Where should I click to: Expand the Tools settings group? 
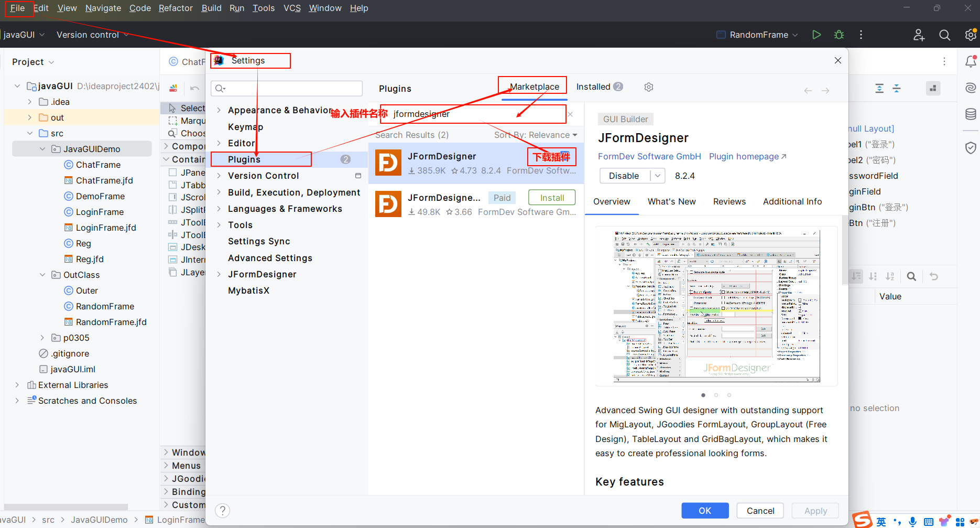click(219, 225)
